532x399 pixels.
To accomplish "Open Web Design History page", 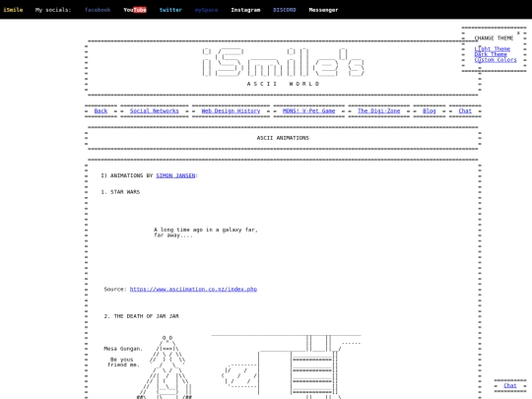I will pos(231,111).
